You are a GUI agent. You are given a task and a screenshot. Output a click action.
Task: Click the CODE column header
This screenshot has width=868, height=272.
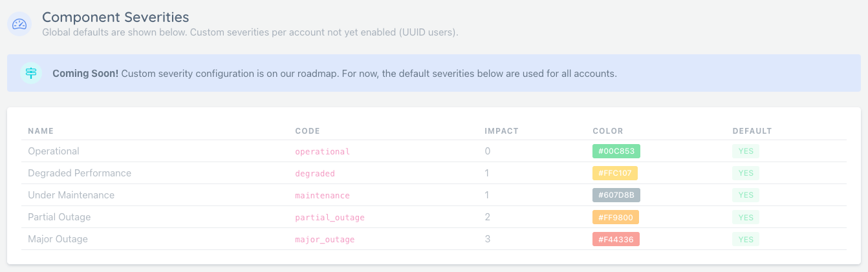tap(307, 131)
